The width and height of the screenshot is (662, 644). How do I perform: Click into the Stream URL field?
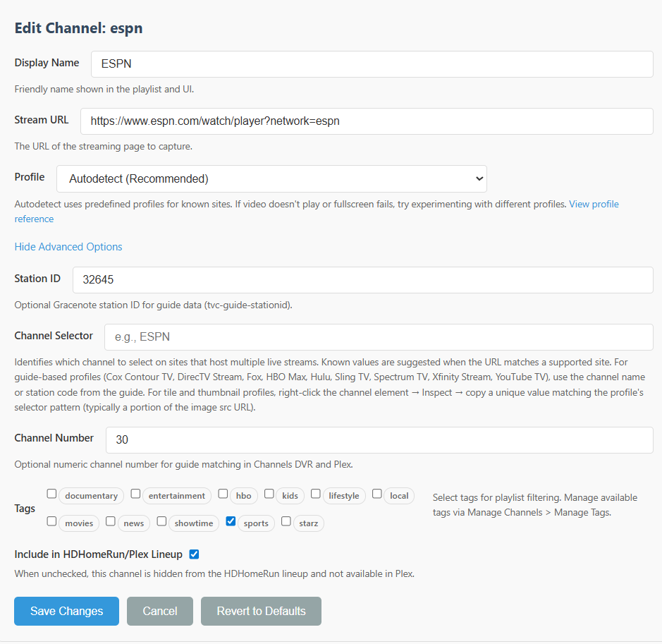pyautogui.click(x=367, y=121)
